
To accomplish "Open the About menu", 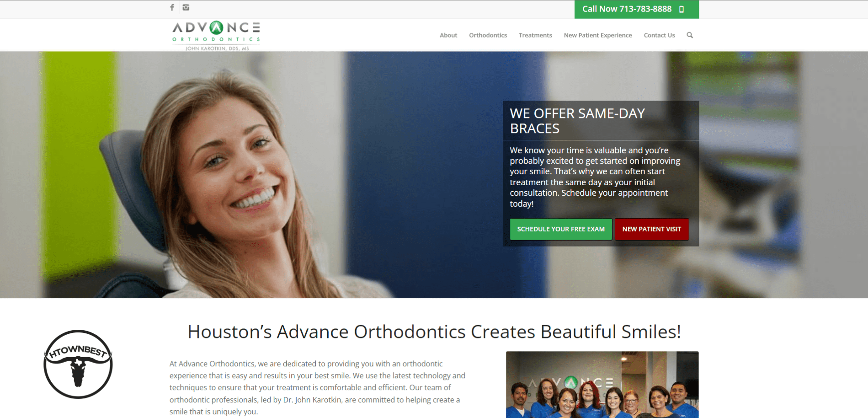I will (x=448, y=35).
